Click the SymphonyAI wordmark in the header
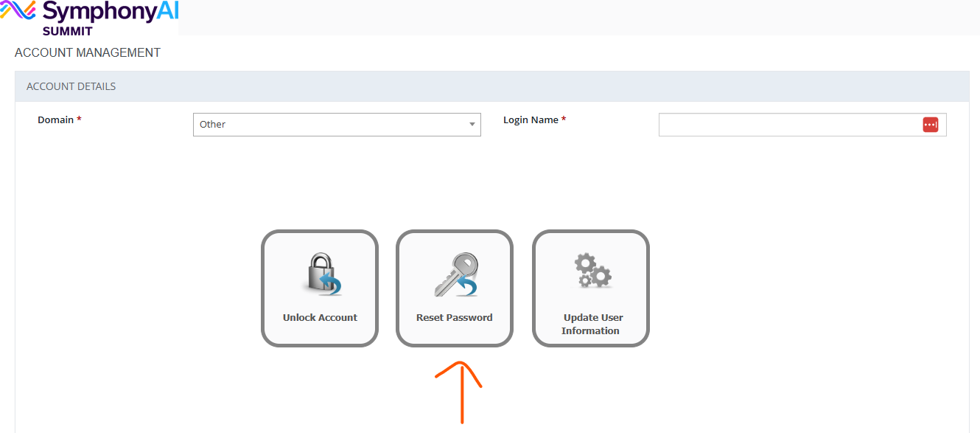 coord(111,13)
